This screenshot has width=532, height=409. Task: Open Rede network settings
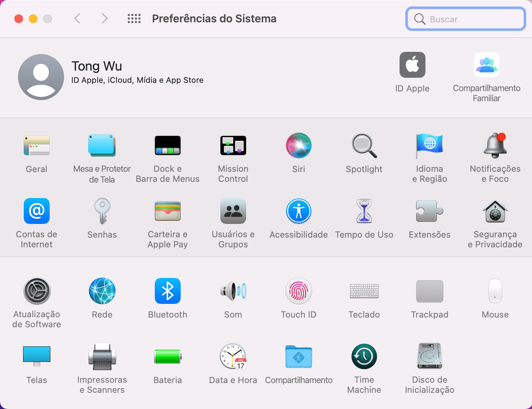[x=102, y=291]
